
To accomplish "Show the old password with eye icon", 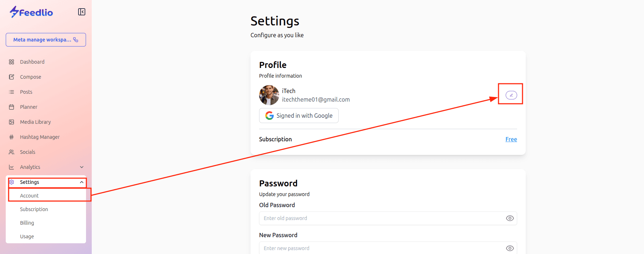I will [x=510, y=218].
